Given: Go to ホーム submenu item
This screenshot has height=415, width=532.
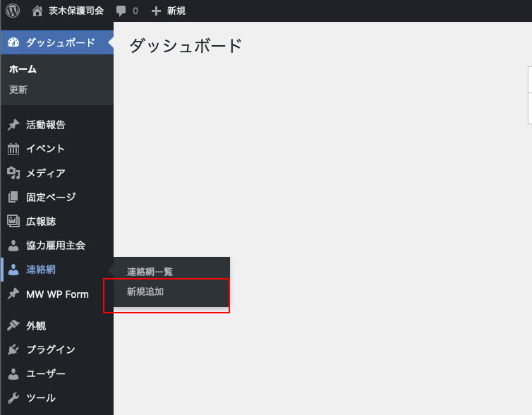Looking at the screenshot, I should click(23, 69).
